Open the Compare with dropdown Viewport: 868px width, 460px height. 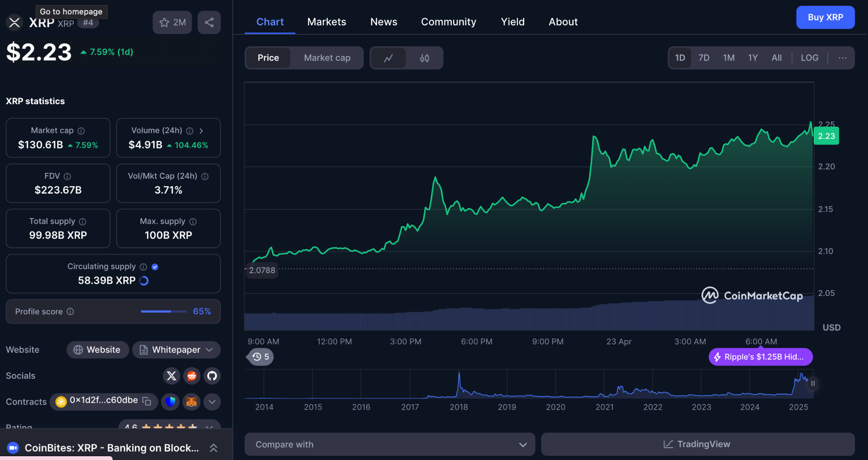click(389, 444)
